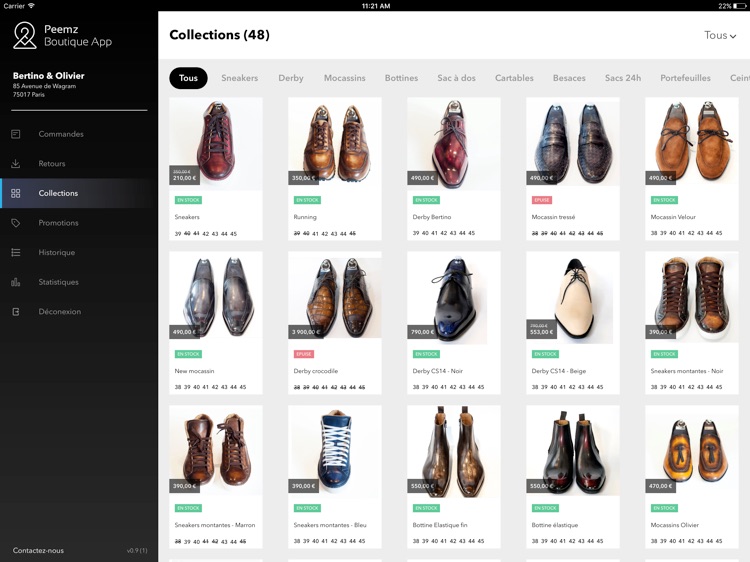Click the EN STOCK badge on Running

[x=307, y=200]
